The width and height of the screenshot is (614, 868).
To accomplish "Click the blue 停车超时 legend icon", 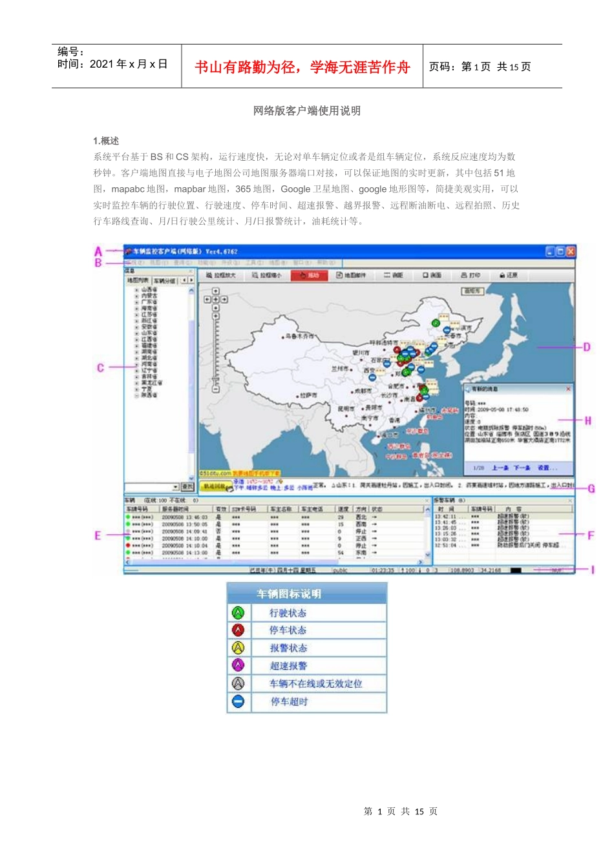I will (x=238, y=701).
